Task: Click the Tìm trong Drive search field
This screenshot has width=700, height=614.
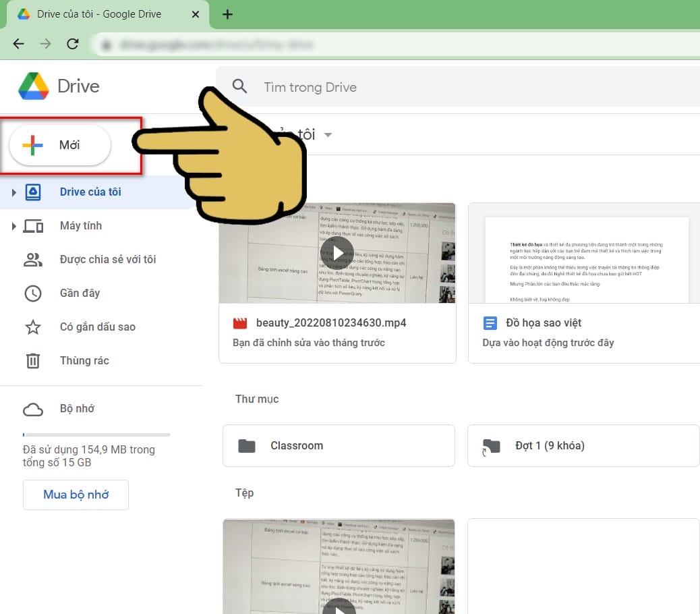Action: tap(458, 86)
